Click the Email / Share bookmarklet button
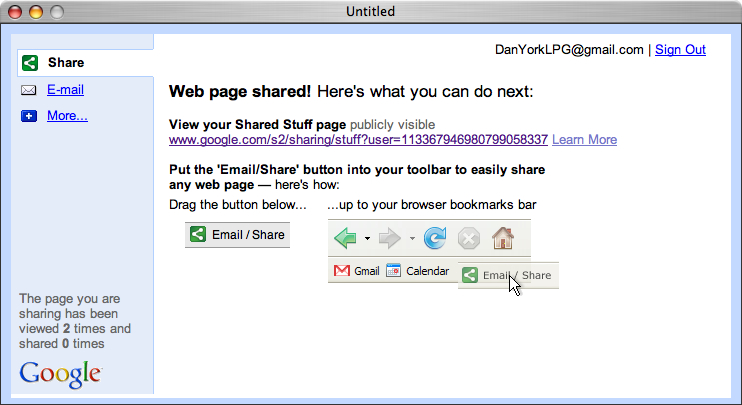This screenshot has width=742, height=405. pyautogui.click(x=238, y=235)
